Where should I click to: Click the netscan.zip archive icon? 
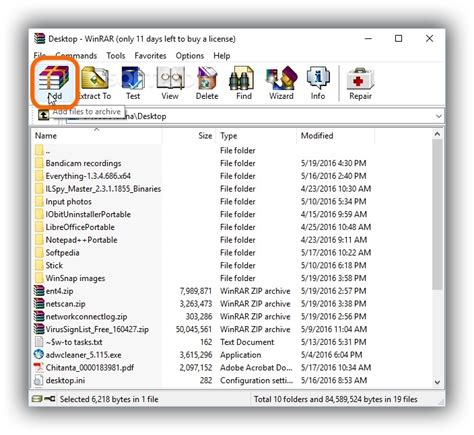pos(39,303)
